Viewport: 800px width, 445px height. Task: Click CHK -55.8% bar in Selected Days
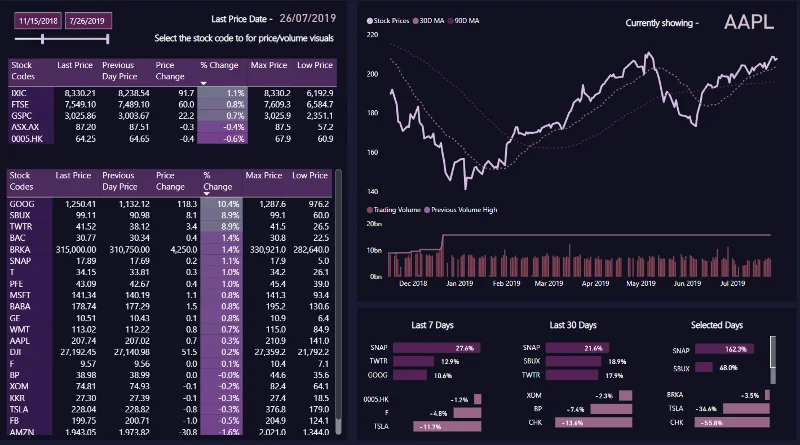tap(733, 423)
